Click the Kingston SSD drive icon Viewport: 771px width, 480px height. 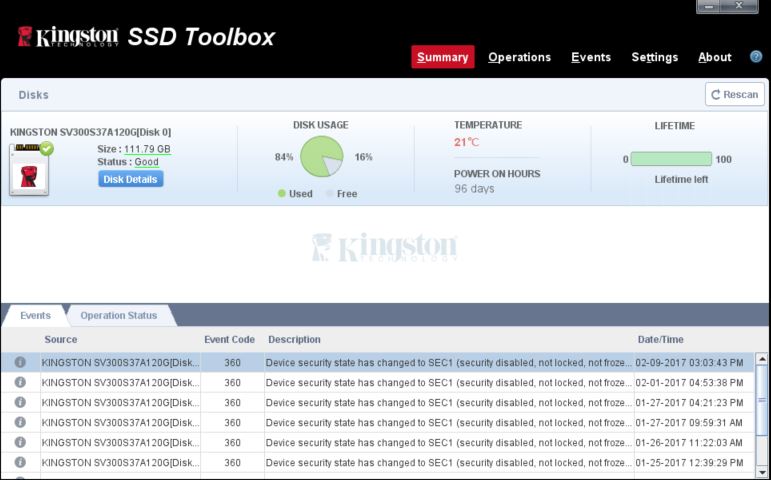30,168
